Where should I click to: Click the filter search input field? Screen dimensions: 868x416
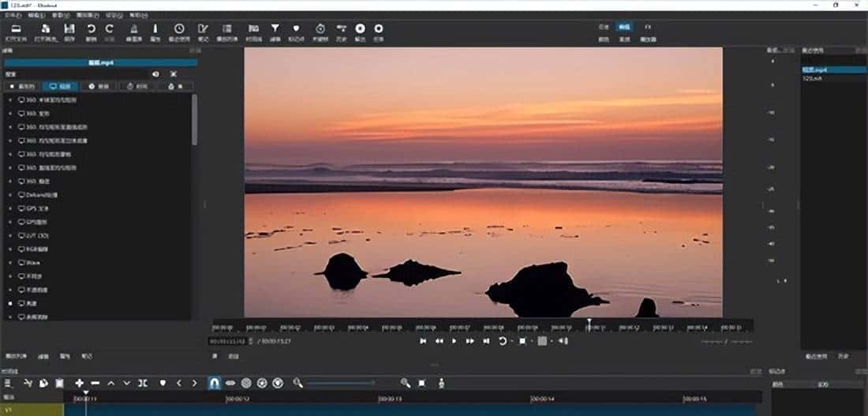tap(75, 74)
